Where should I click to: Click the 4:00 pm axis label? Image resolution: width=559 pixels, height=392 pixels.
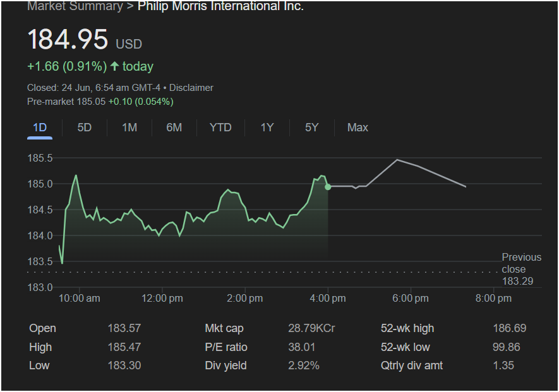coord(328,299)
